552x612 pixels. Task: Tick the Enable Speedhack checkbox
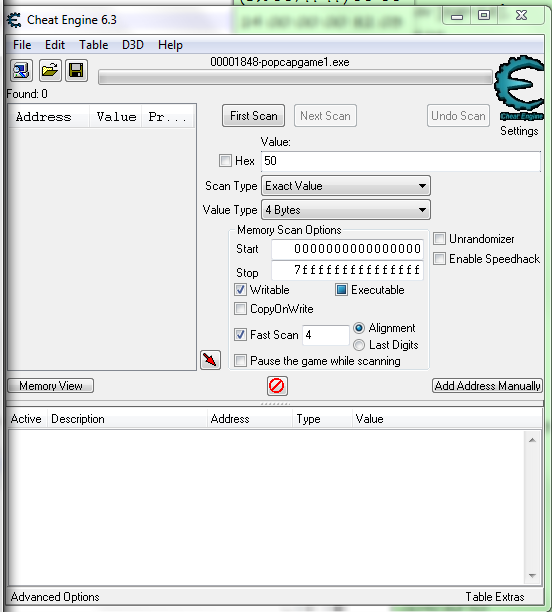439,258
